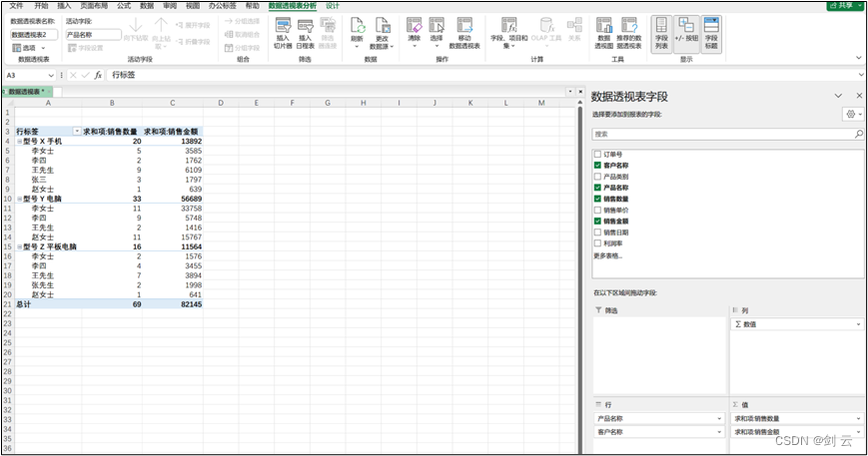
Task: Click column header M
Action: 541,103
